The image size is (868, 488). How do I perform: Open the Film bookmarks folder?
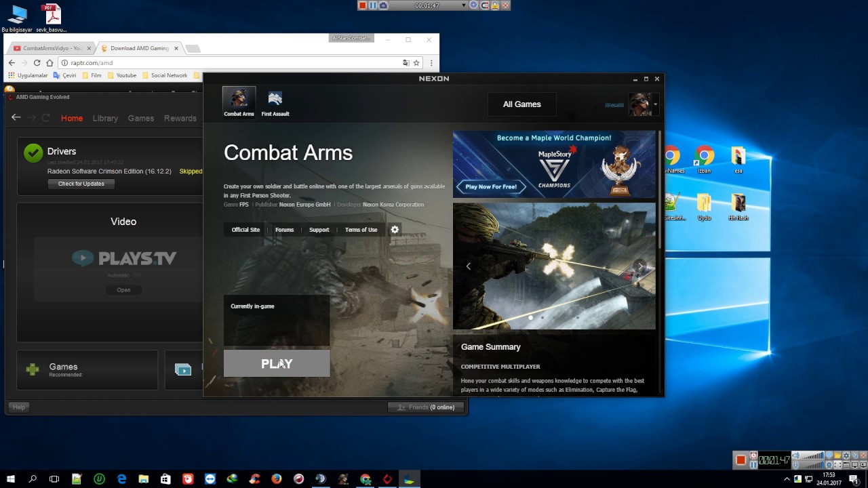click(92, 75)
